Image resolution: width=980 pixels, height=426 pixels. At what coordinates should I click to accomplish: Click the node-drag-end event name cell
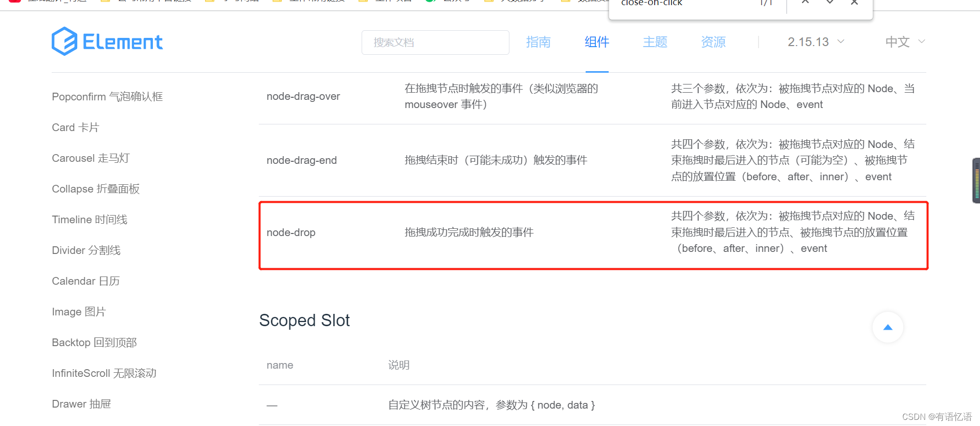tap(302, 160)
